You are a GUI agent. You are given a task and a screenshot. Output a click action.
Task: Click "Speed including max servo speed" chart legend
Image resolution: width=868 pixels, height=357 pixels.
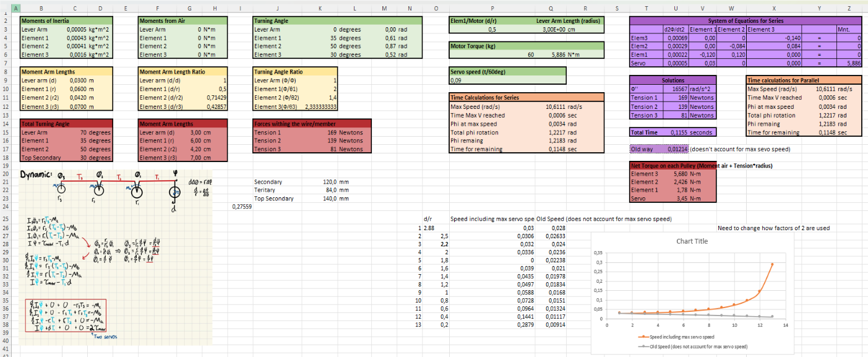(x=677, y=337)
